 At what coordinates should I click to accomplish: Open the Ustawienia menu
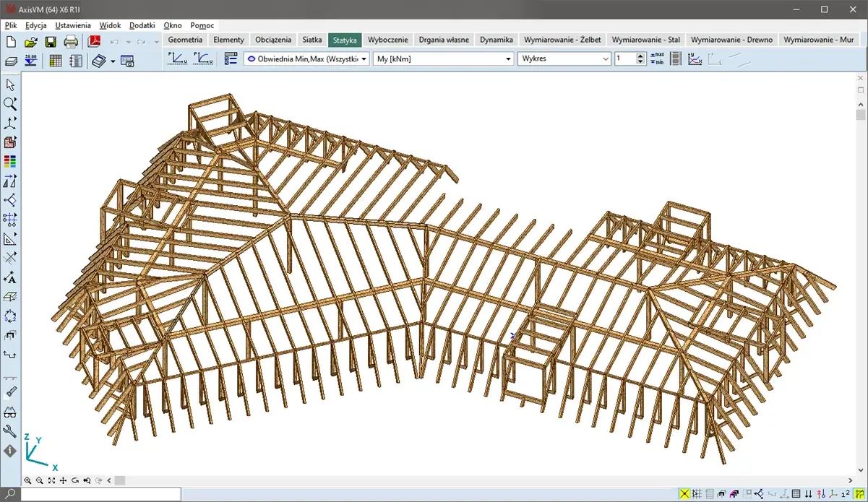[x=73, y=25]
